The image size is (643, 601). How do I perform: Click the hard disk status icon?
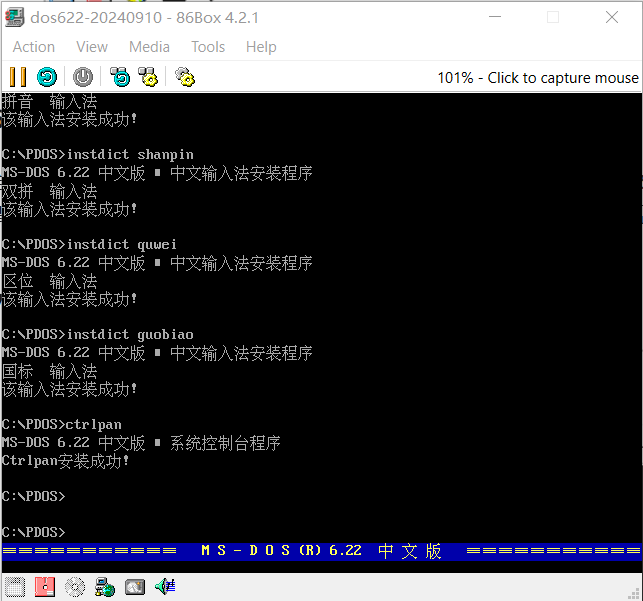coord(135,587)
